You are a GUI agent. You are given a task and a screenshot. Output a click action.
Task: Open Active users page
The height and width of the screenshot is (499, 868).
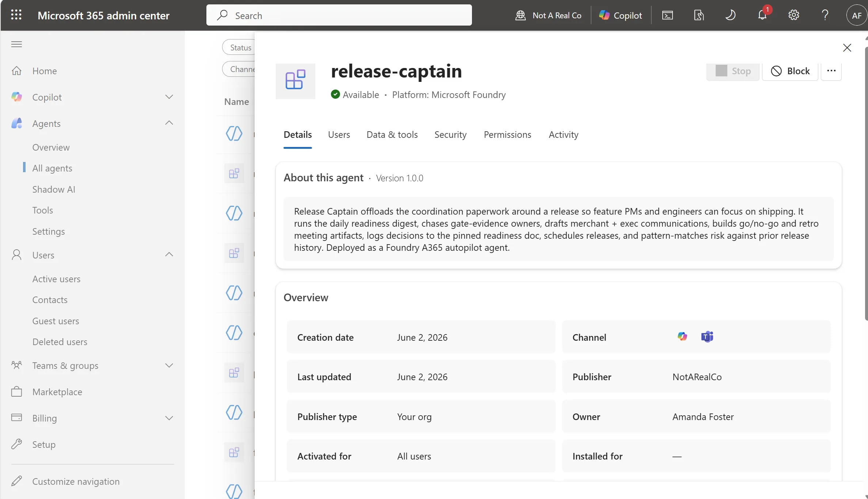(56, 279)
